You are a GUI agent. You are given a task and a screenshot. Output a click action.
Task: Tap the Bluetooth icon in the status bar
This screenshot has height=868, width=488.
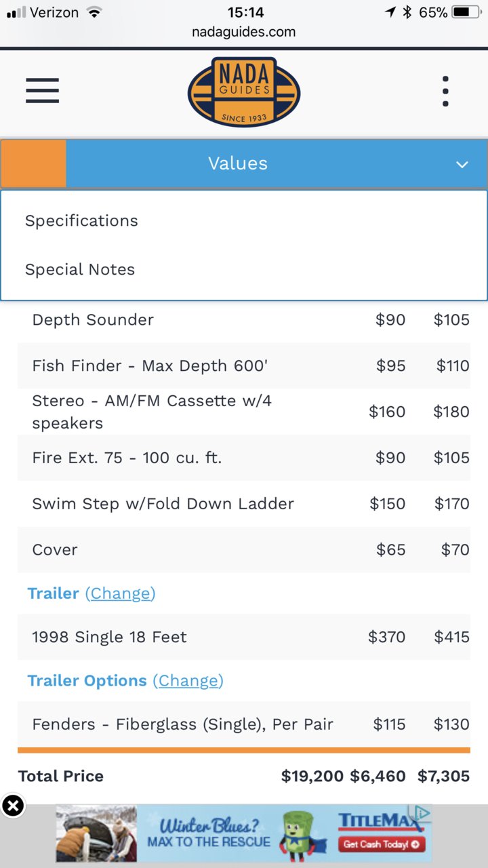point(407,12)
